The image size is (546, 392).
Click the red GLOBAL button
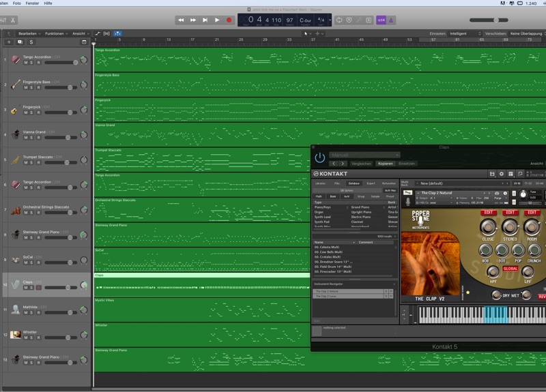pyautogui.click(x=510, y=269)
